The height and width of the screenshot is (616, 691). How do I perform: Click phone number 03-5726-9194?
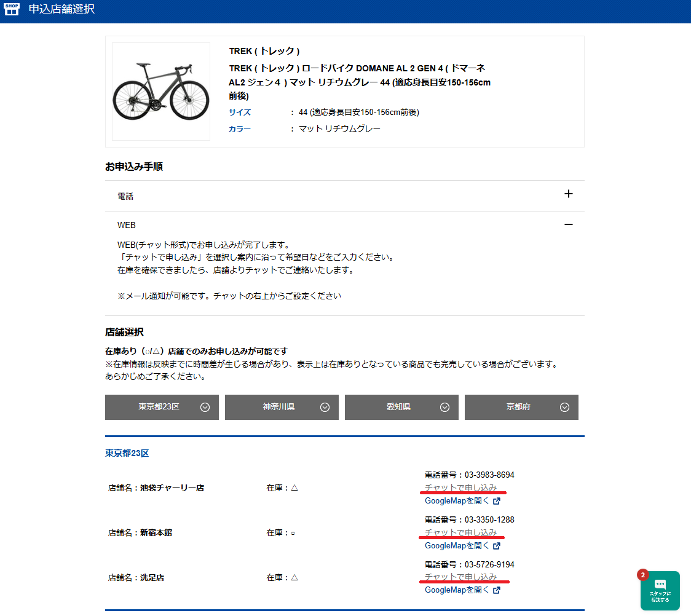[489, 565]
